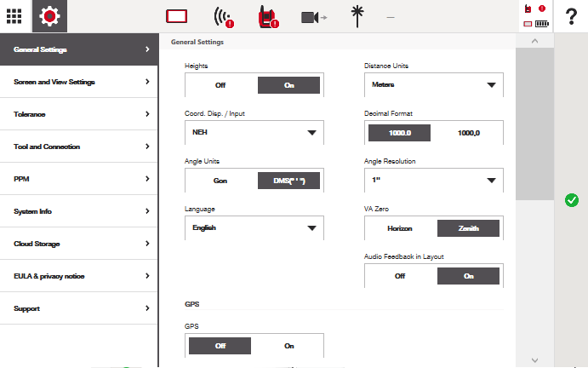Select Gon angle units
Image resolution: width=588 pixels, height=368 pixels.
(x=220, y=181)
